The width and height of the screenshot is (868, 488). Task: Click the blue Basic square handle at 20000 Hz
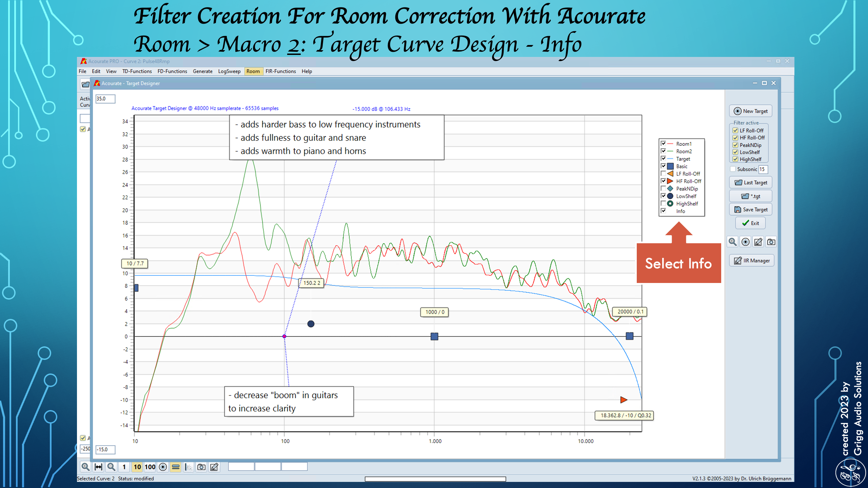pos(630,336)
